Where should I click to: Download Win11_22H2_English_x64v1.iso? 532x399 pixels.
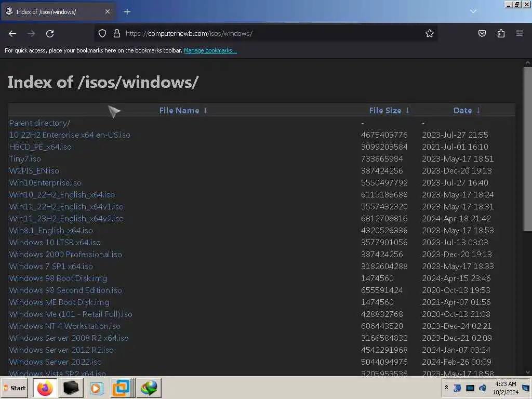click(x=66, y=207)
